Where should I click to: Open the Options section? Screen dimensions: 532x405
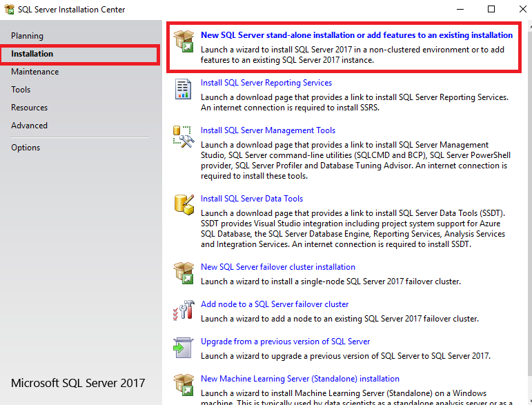pos(26,148)
